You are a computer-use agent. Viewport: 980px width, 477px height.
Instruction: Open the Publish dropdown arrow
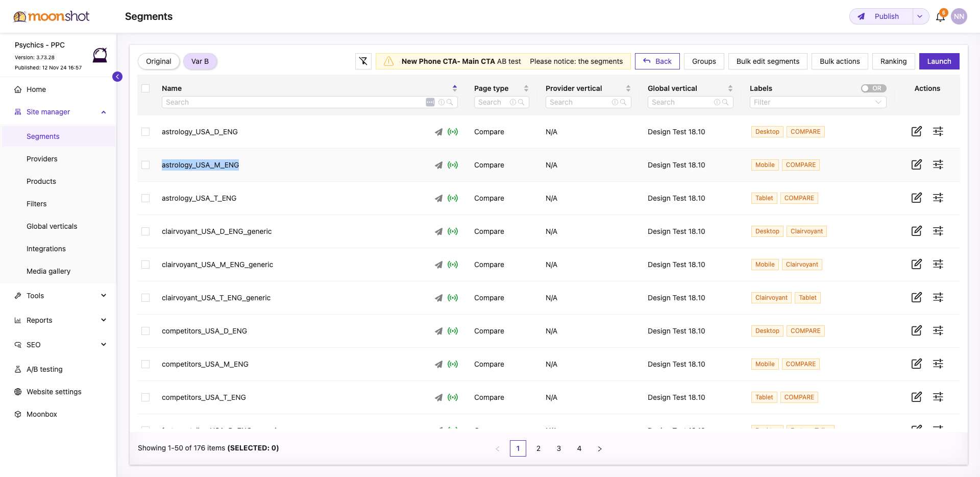pos(920,16)
